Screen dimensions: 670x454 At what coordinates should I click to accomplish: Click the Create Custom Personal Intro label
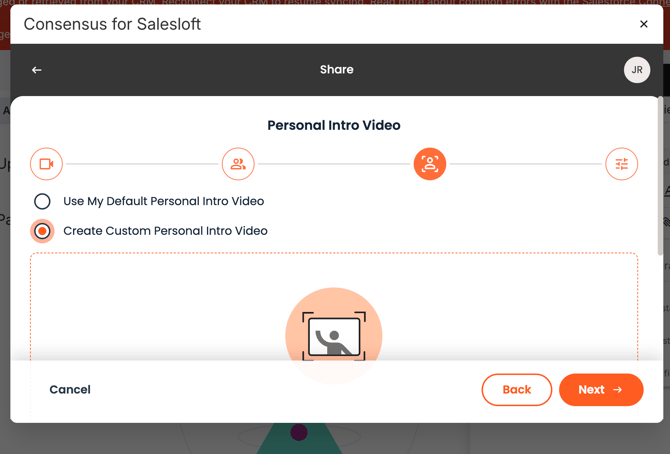pyautogui.click(x=165, y=231)
